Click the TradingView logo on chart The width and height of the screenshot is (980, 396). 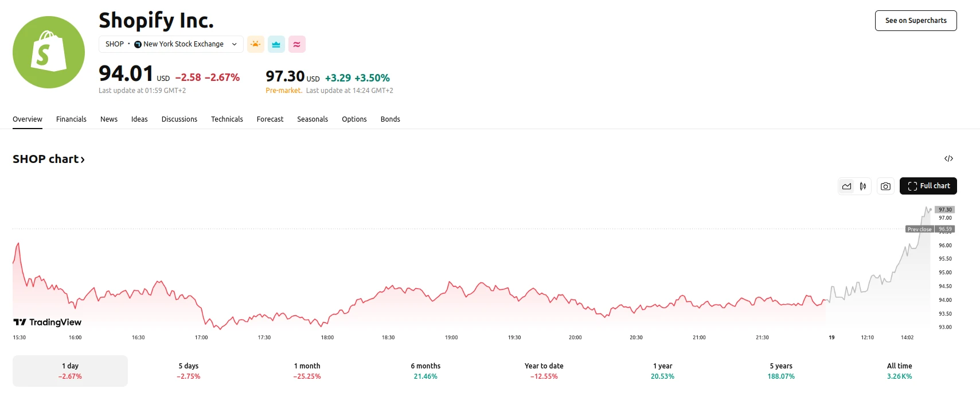pyautogui.click(x=48, y=323)
